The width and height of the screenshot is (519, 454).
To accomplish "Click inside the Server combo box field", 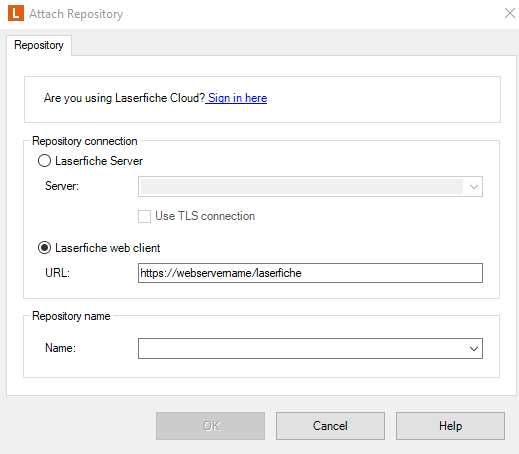I will point(301,186).
